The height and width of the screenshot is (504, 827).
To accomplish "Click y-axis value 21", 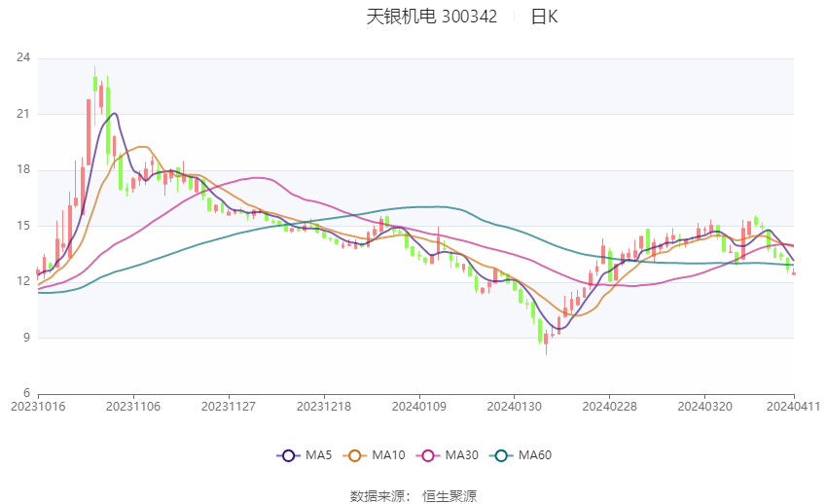I will (x=23, y=114).
